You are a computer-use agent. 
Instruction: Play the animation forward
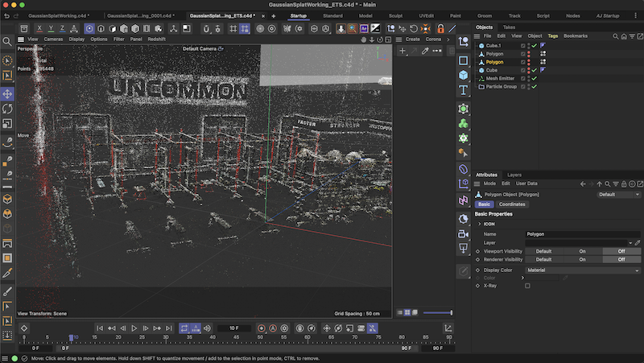(134, 328)
